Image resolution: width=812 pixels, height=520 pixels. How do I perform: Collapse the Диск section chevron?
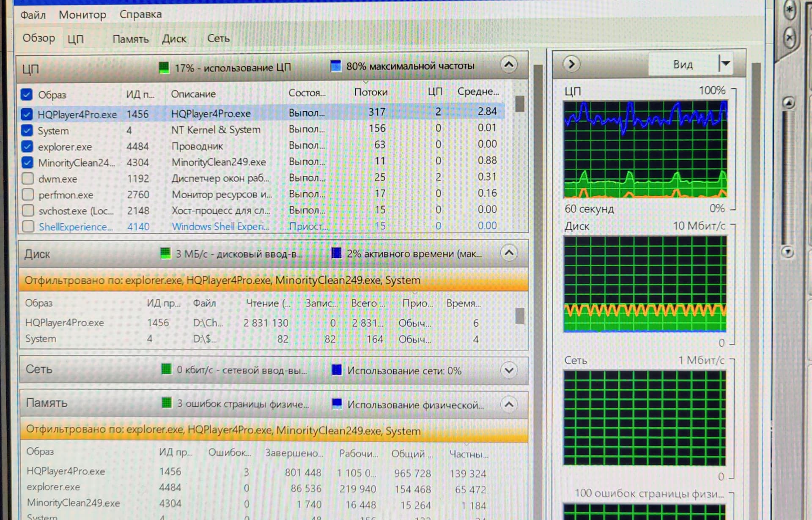click(x=509, y=253)
